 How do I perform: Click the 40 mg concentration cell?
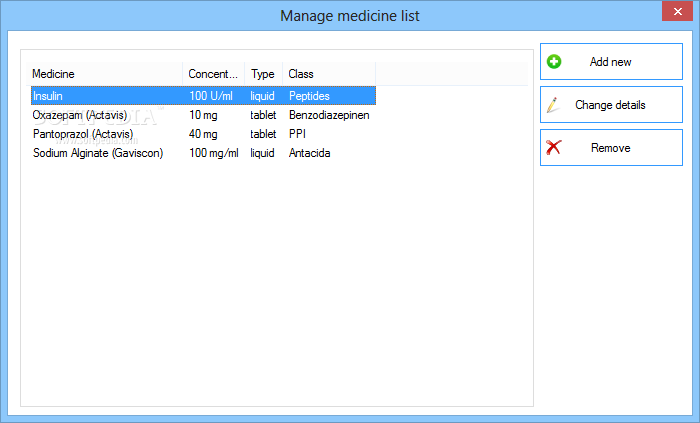point(203,134)
